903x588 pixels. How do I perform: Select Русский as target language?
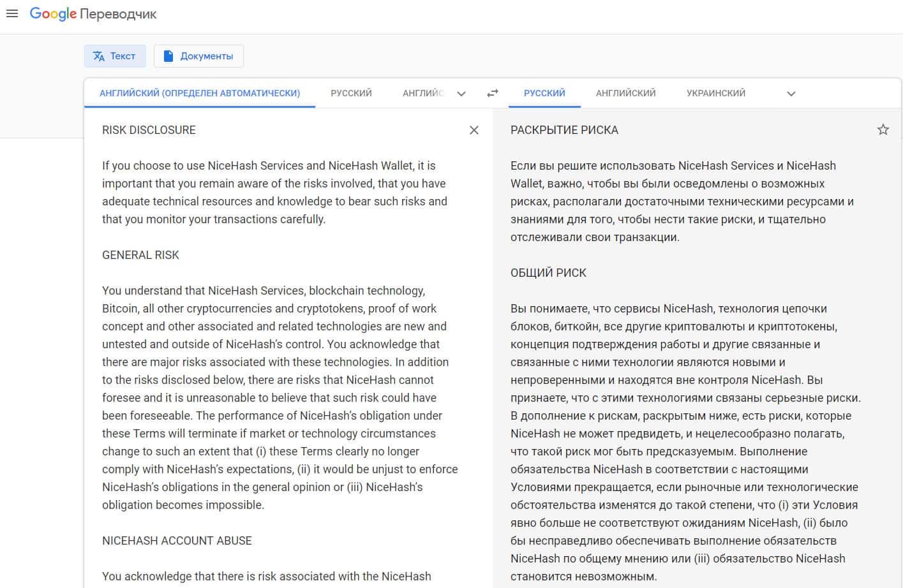544,93
